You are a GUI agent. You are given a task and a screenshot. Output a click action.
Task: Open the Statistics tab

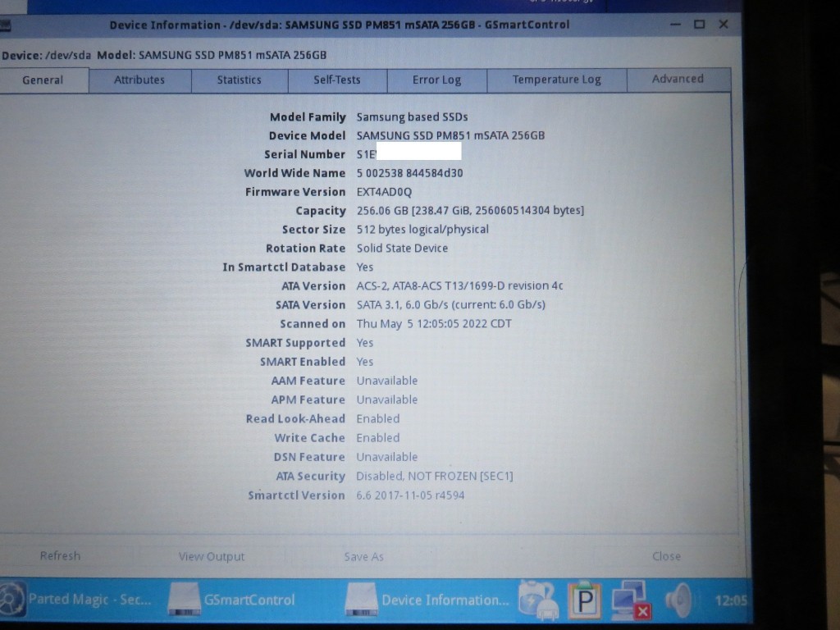click(239, 80)
